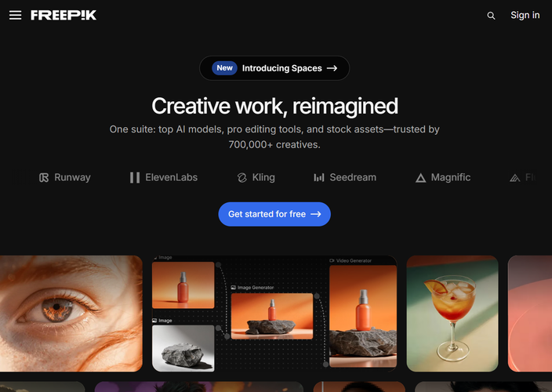Open the cocktail glass image thumbnail
The width and height of the screenshot is (552, 392).
(x=452, y=314)
